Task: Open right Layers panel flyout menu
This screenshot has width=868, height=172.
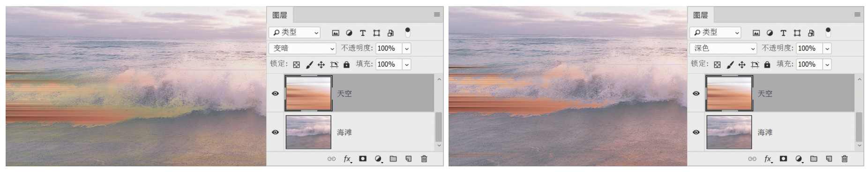Action: [x=857, y=15]
